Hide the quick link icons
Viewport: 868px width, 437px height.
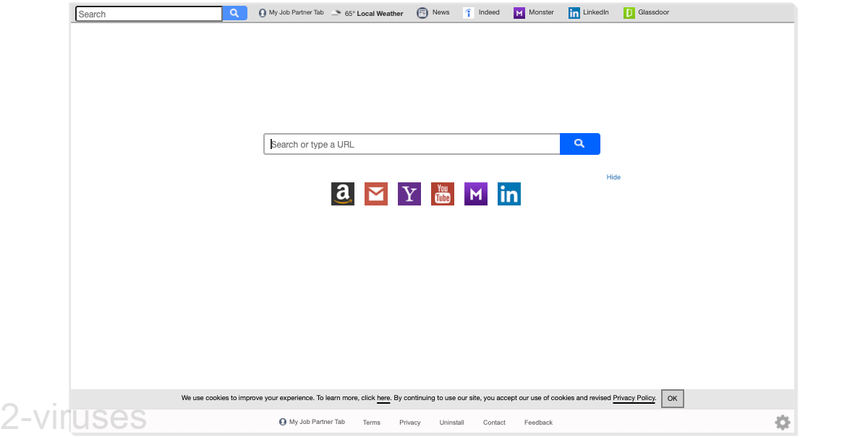point(613,177)
